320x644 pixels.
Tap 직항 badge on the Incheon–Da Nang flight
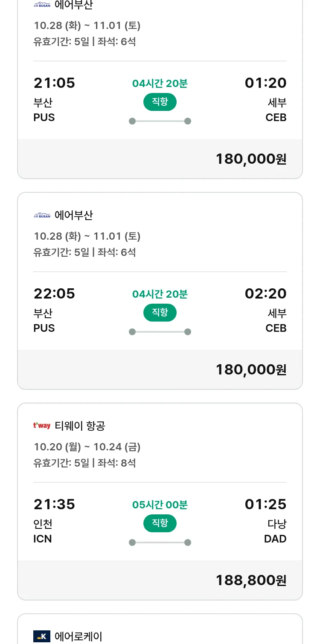160,523
